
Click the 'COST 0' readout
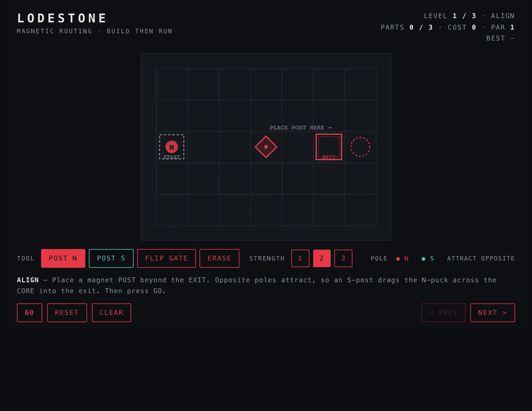(462, 28)
